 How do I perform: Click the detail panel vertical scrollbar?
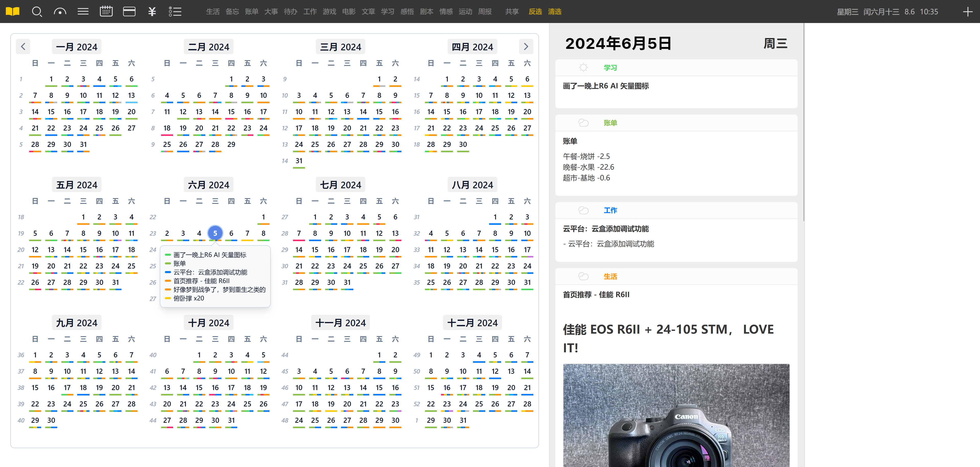pos(804,122)
